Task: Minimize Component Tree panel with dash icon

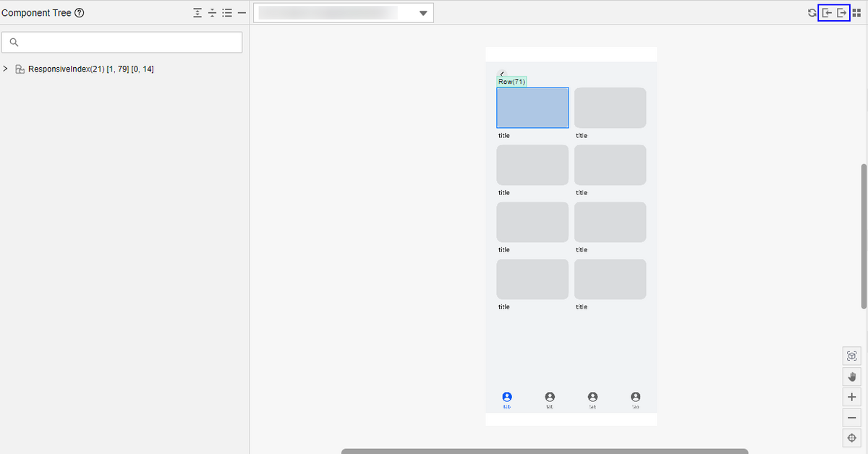Action: [242, 13]
